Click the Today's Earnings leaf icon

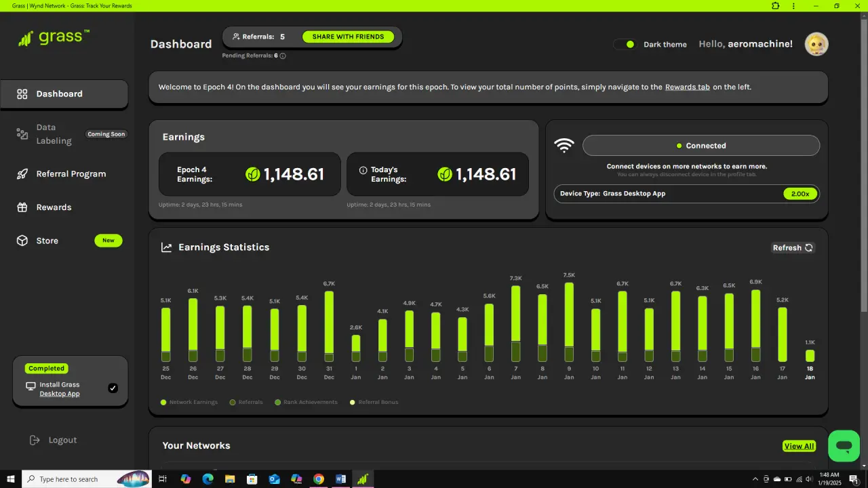click(x=445, y=174)
